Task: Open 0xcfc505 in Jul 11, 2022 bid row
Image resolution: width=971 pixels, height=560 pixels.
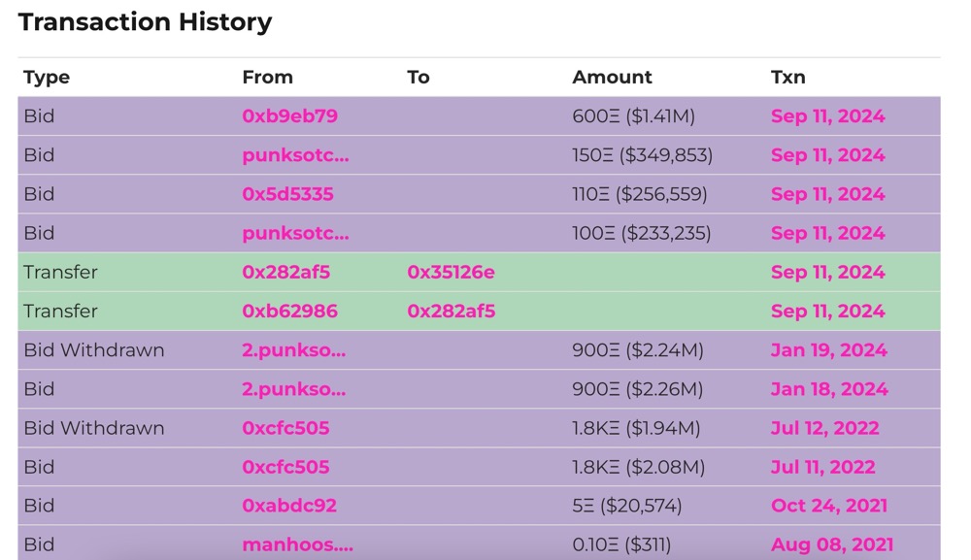Action: click(x=285, y=467)
